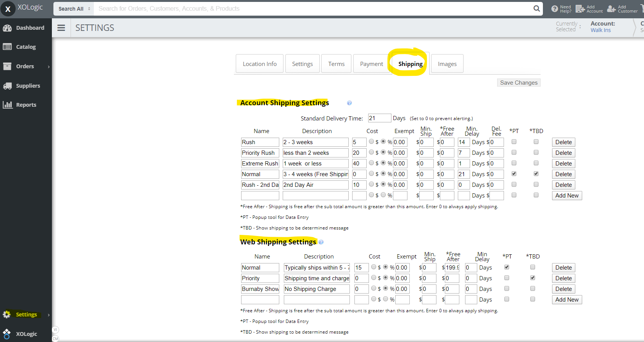This screenshot has height=342, width=644.
Task: Open the Reports chart icon
Action: [x=7, y=105]
